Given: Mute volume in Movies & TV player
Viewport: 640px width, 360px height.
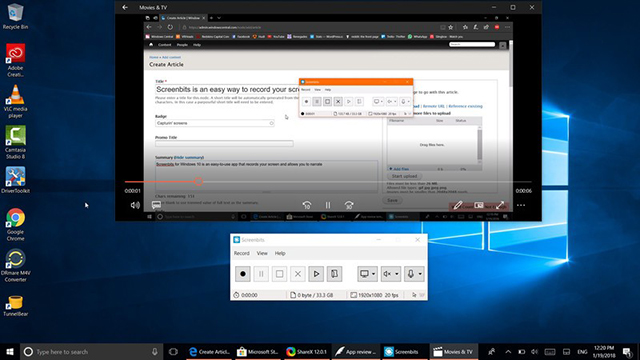Looking at the screenshot, I should pyautogui.click(x=135, y=205).
